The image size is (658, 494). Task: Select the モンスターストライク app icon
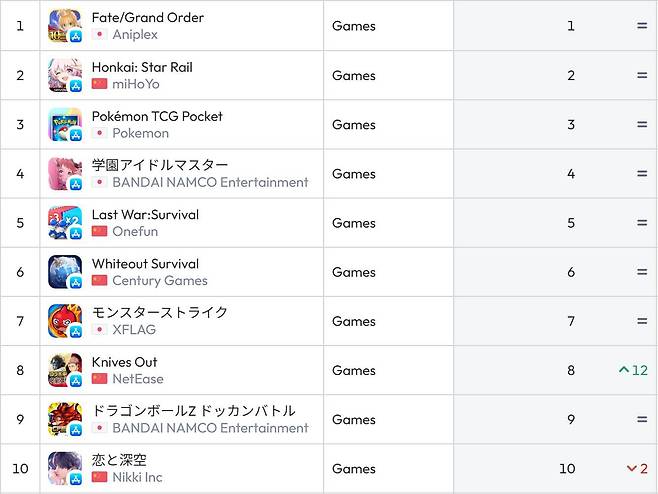[x=65, y=321]
